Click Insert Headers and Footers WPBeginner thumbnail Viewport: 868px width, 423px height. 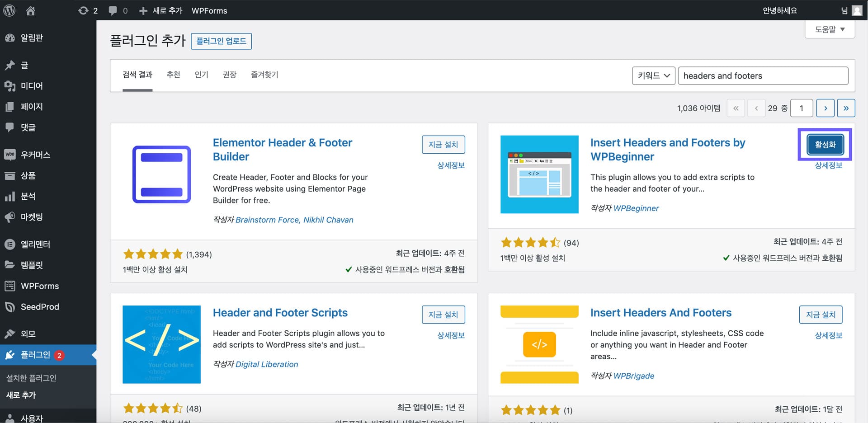(x=539, y=174)
